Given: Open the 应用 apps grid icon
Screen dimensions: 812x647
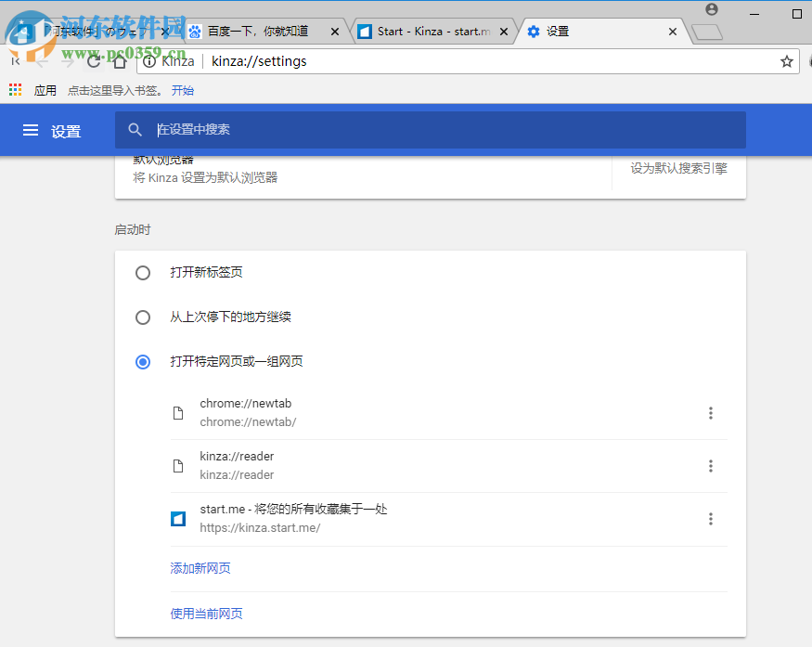Looking at the screenshot, I should click(13, 89).
